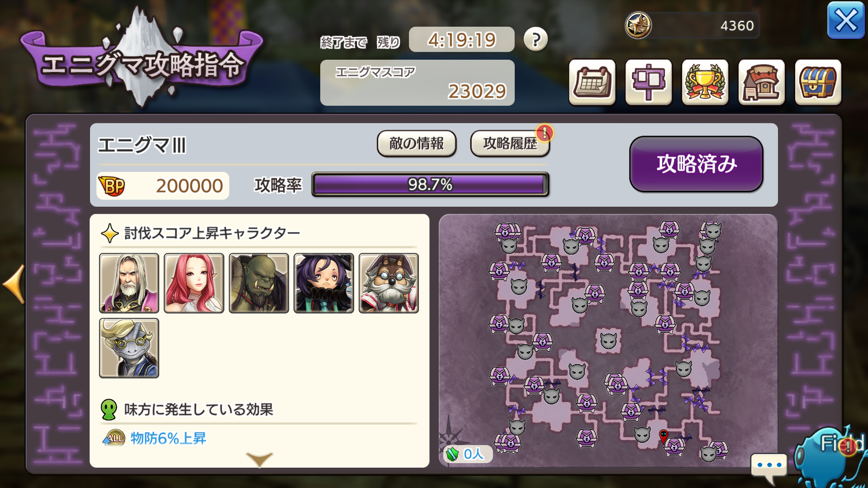Tap the question mark help icon
Screen dimensions: 868x488
tap(536, 39)
